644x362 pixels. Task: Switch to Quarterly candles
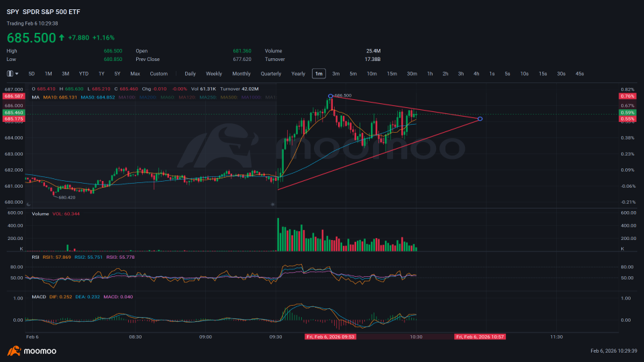click(271, 74)
